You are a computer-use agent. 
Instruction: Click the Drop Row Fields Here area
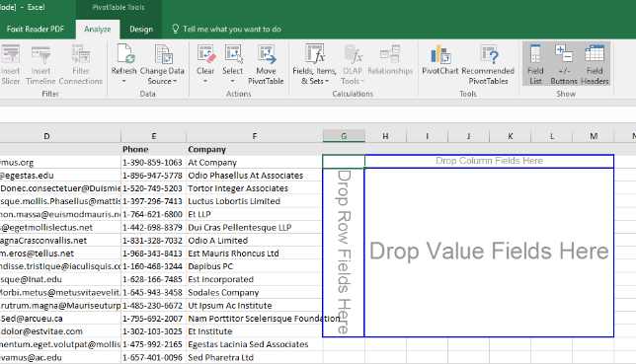[344, 253]
